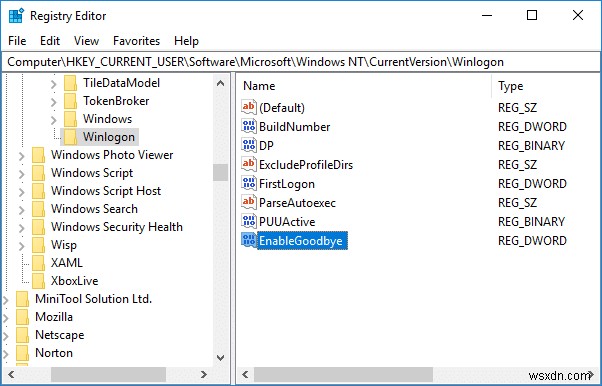
Task: Click the Mozilla folder icon
Action: point(22,317)
